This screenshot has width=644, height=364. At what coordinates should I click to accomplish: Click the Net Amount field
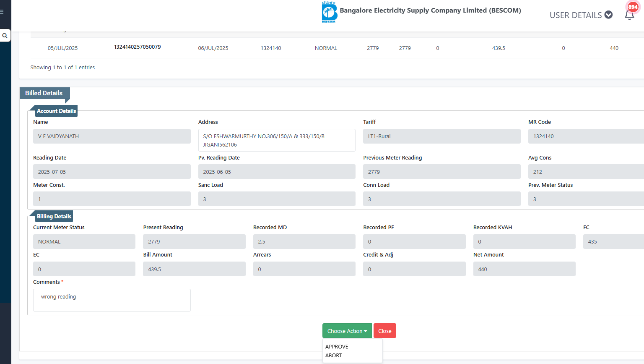(524, 269)
